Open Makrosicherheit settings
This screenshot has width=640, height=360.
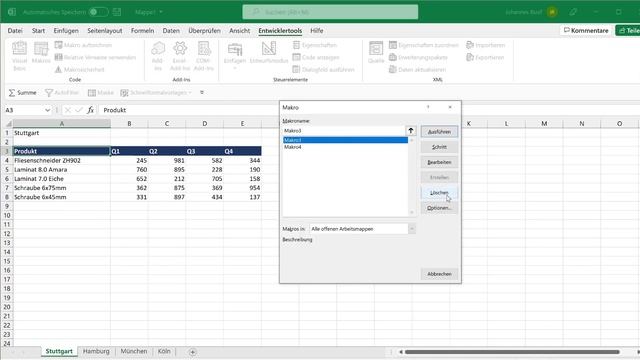[80, 69]
